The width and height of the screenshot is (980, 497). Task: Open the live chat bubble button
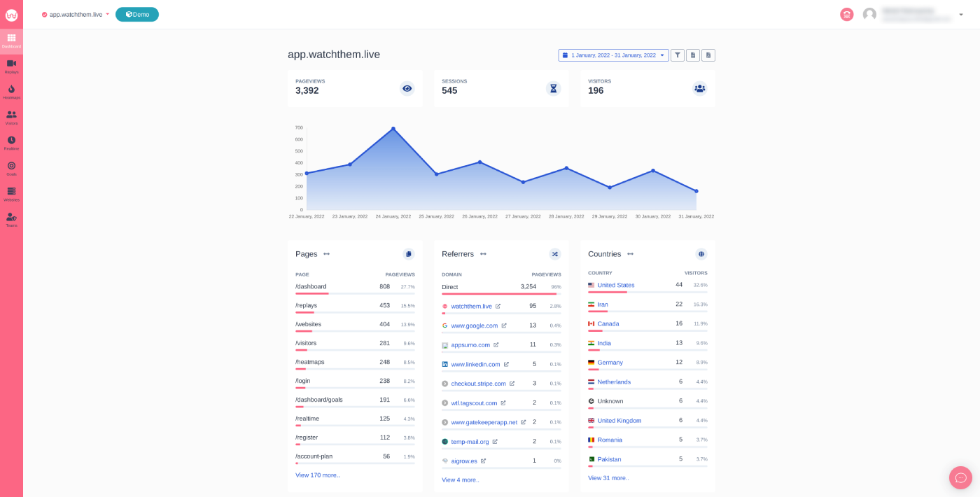(x=960, y=477)
